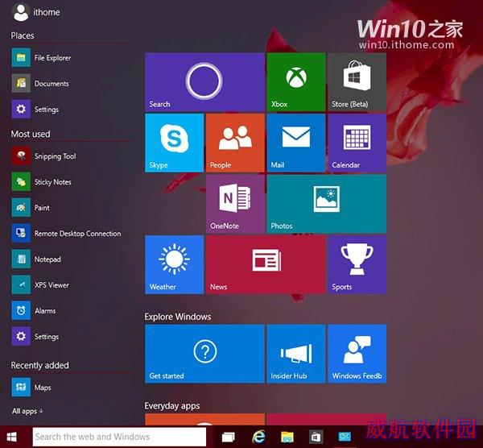Click the Everyday apps group header
Screen dimensions: 483x448
click(172, 406)
